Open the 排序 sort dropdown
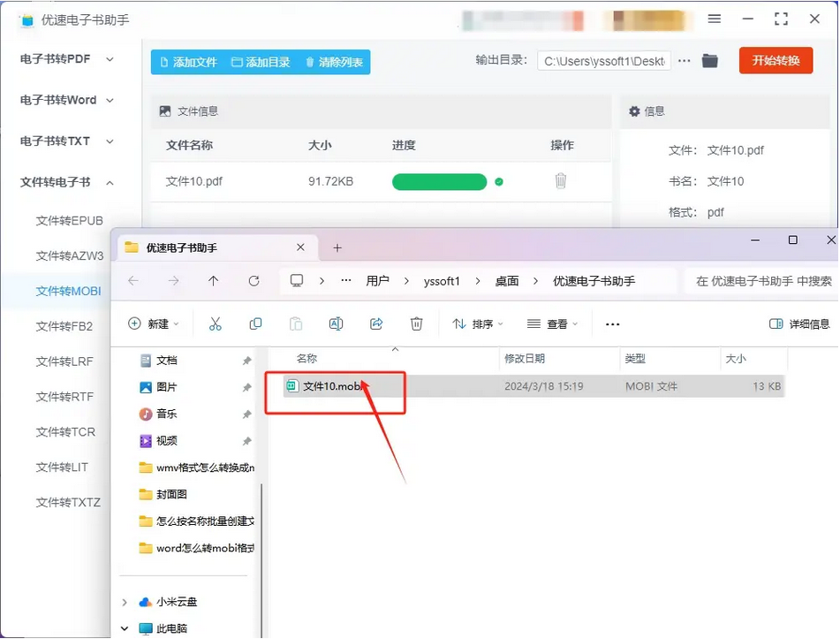The height and width of the screenshot is (639, 840). pos(478,323)
